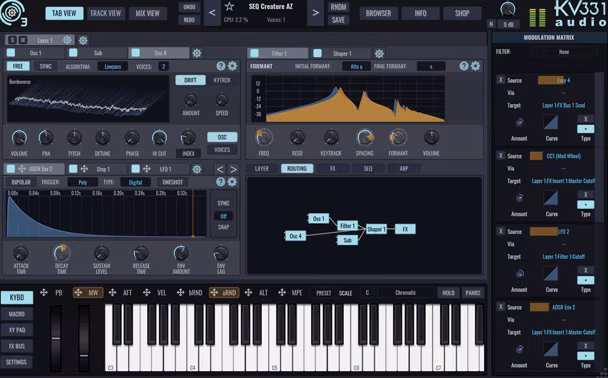Open Formant filter panel settings gear
The height and width of the screenshot is (378, 608).
point(475,66)
